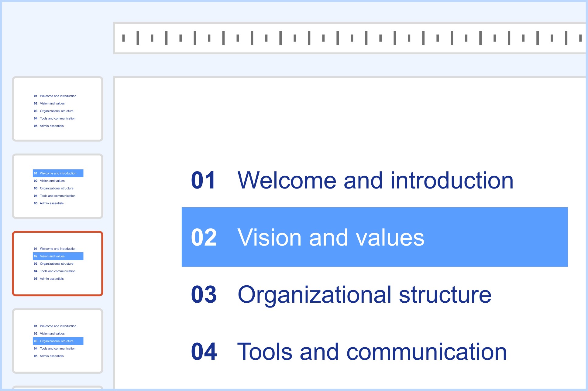Click 'Tools and communication' in the fourth thumbnail
Screen dimensions: 588x391
pos(58,348)
